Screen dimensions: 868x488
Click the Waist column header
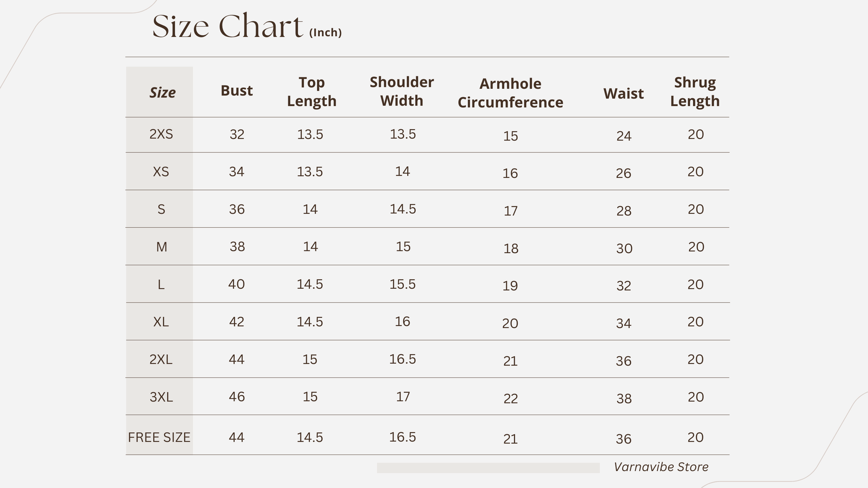pos(624,94)
